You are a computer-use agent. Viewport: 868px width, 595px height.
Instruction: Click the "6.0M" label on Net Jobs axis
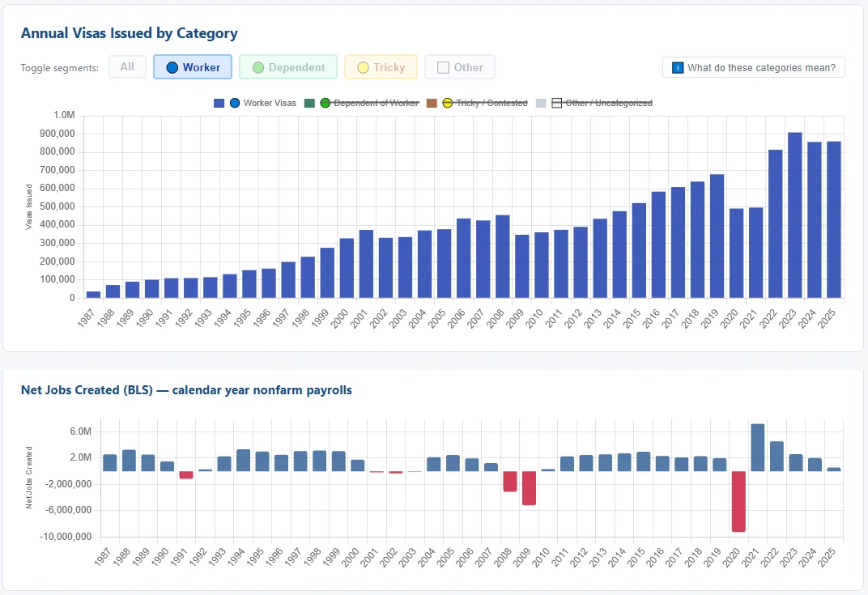(x=81, y=431)
